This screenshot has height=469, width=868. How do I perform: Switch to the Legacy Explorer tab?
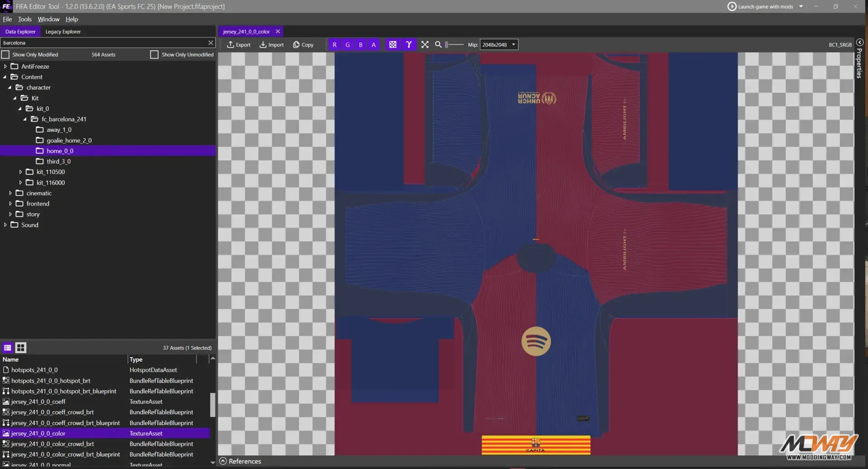click(x=63, y=32)
